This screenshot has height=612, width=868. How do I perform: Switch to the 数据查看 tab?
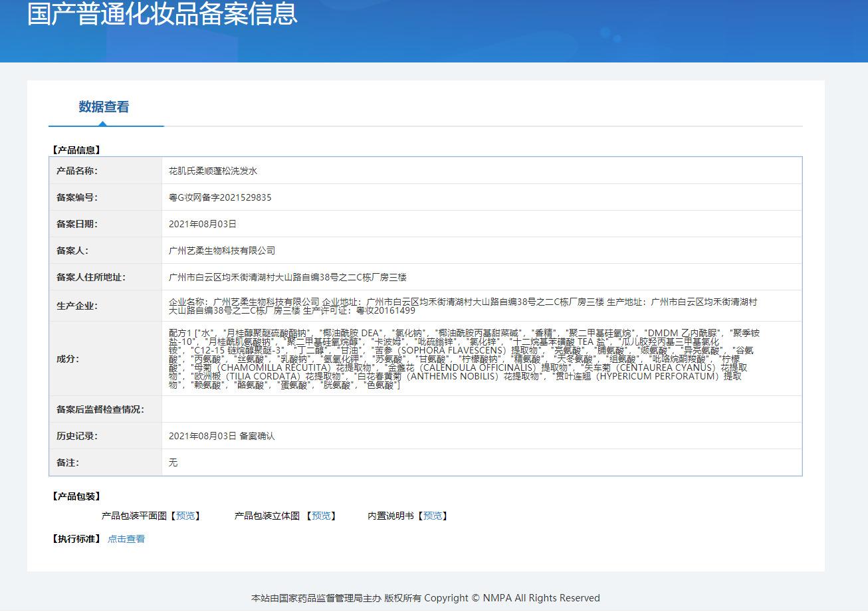[x=104, y=107]
